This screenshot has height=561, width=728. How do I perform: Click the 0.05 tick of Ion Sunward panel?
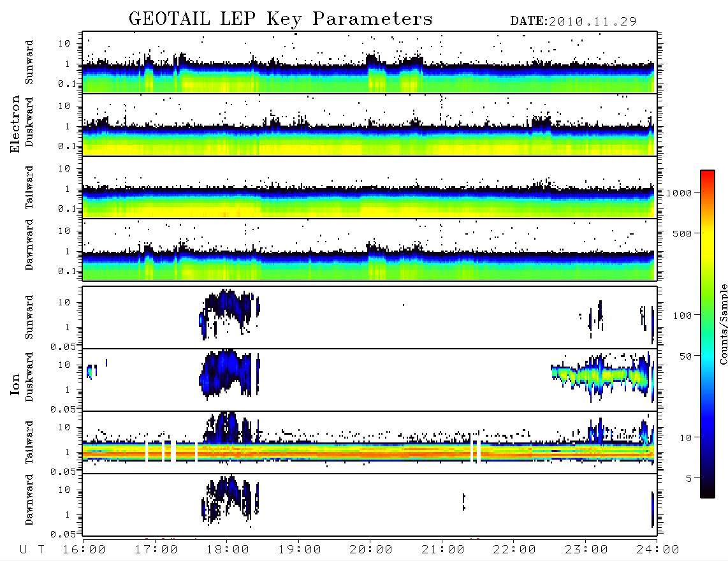click(63, 346)
